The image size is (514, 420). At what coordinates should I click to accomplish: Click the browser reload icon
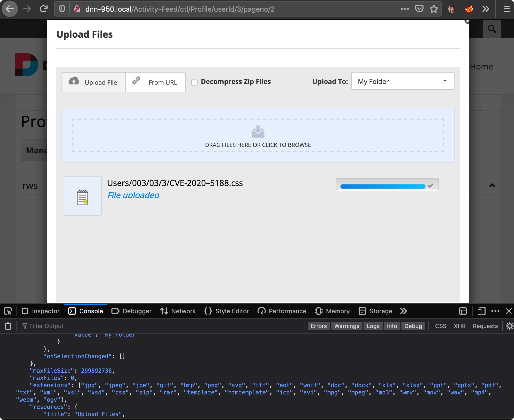click(x=44, y=9)
